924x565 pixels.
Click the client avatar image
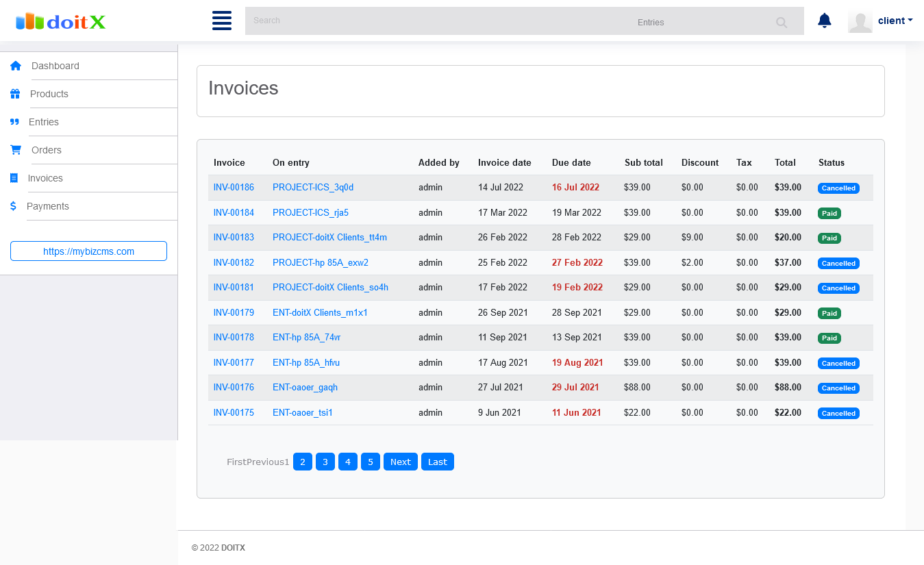coord(860,21)
